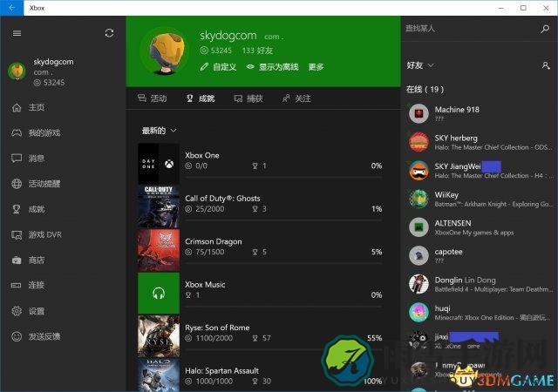Click the Ryse: Son of Rome progress bar
Screen dimensions: 558x392
pyautogui.click(x=283, y=349)
